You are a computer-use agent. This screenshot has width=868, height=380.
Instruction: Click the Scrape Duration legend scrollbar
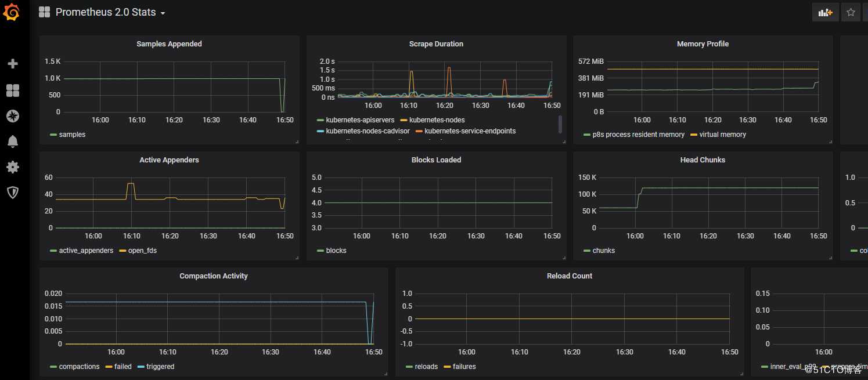[560, 124]
